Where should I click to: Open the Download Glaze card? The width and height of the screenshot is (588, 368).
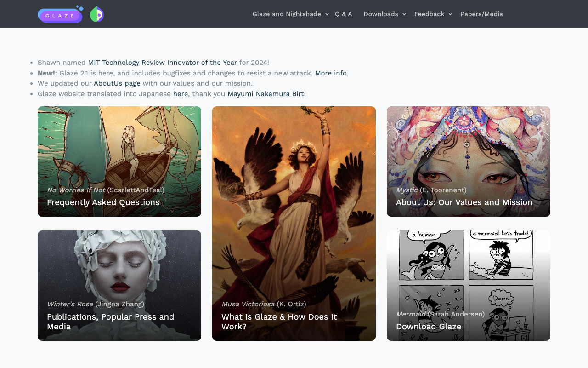pyautogui.click(x=469, y=286)
